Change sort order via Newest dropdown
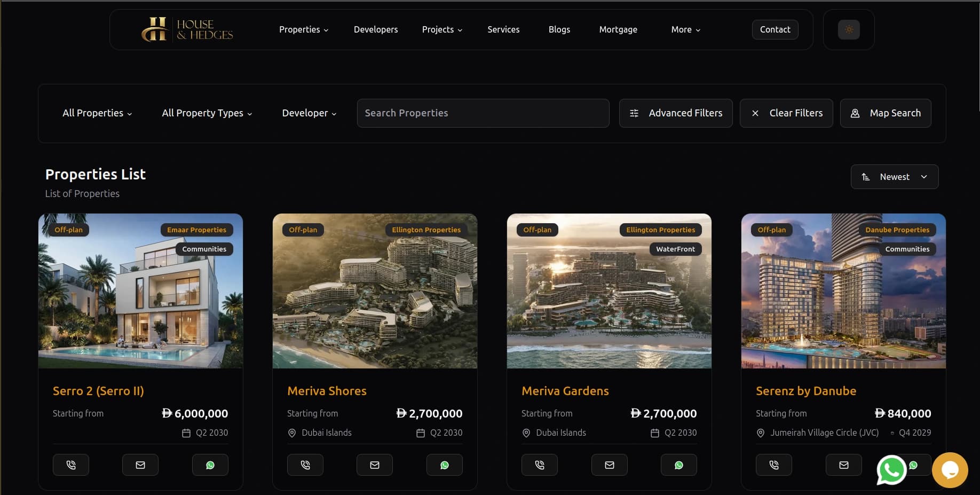The height and width of the screenshot is (495, 980). pos(894,176)
